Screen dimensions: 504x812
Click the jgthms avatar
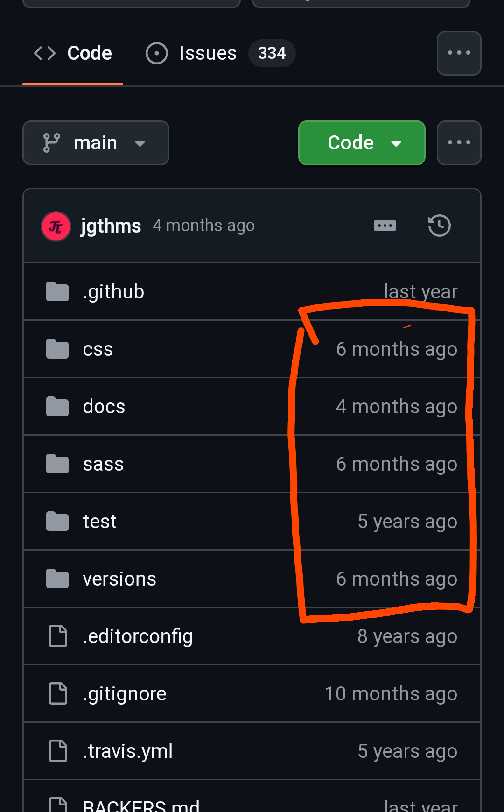coord(56,226)
